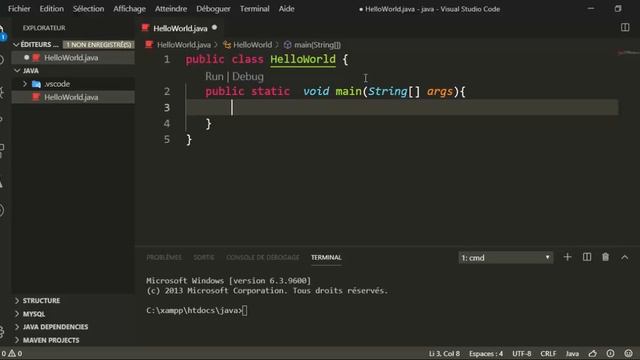Click the Java file icon in editor tab
This screenshot has width=640, height=360.
145,28
